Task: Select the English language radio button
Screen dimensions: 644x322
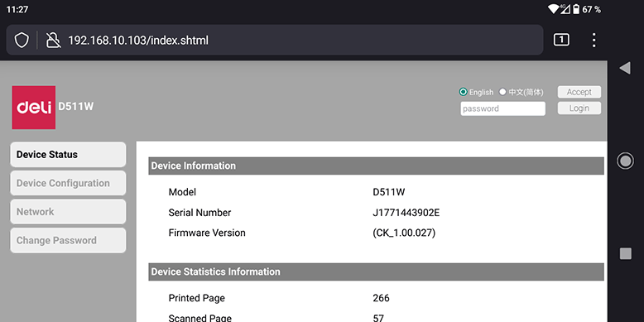Action: pyautogui.click(x=464, y=92)
